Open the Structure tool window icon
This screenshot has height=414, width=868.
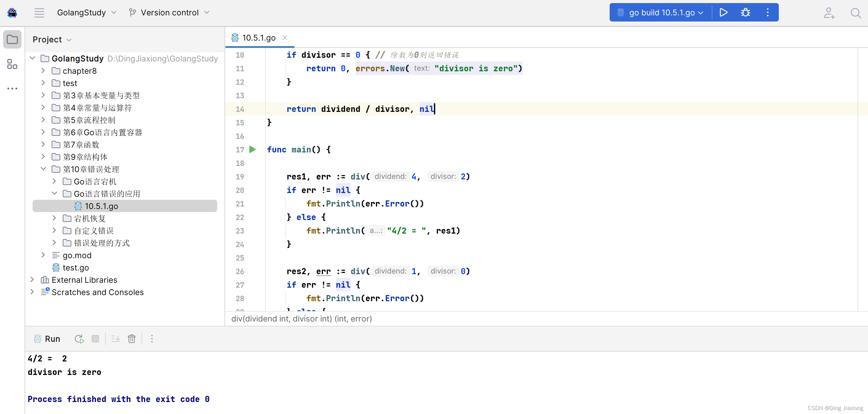12,64
